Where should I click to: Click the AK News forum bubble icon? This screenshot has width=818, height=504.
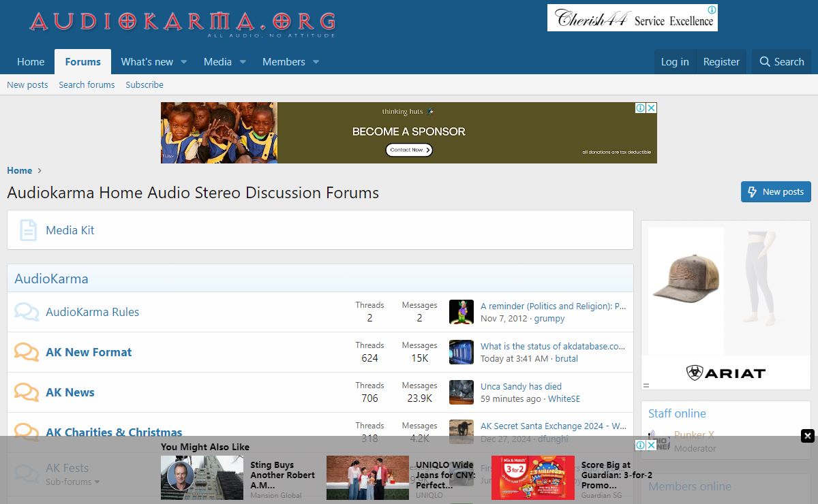click(27, 392)
